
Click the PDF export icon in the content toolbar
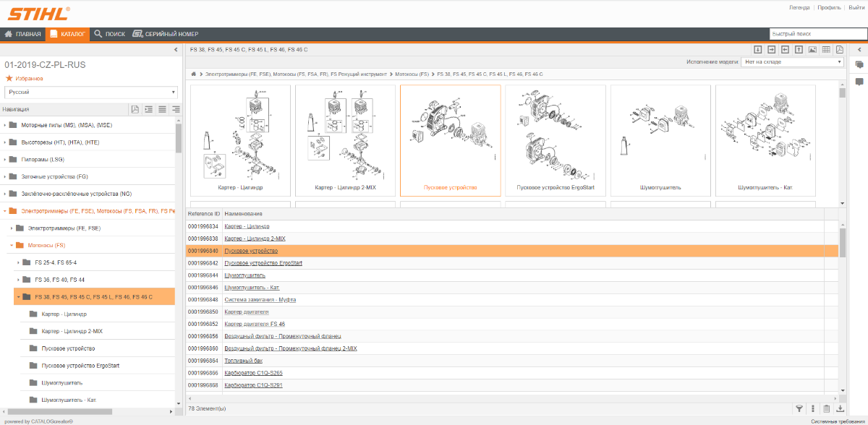pos(840,50)
